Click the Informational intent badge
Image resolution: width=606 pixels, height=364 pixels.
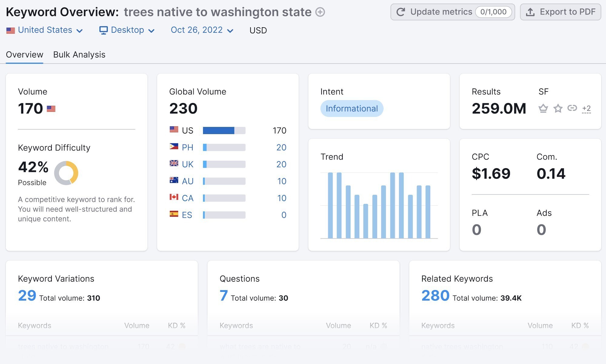(352, 108)
